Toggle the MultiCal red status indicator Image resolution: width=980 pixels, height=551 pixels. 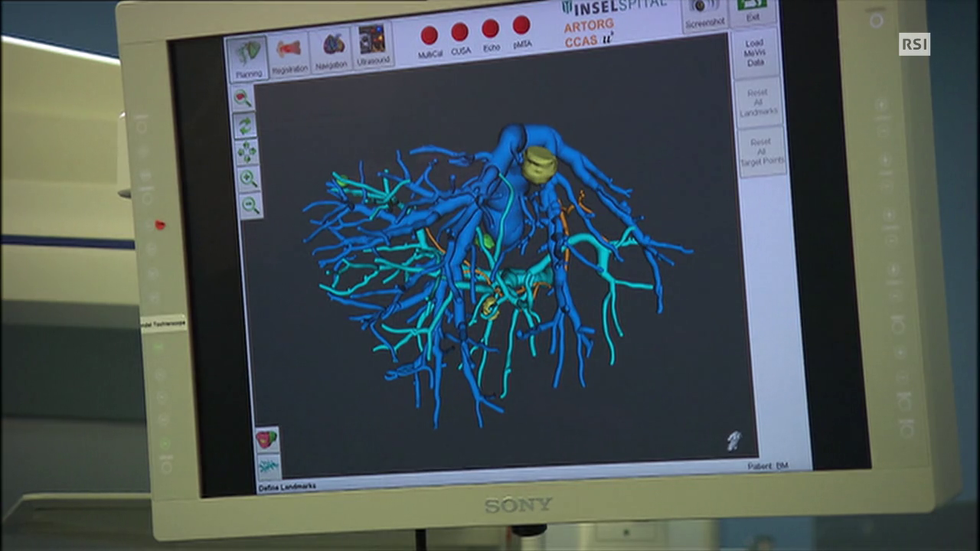430,36
